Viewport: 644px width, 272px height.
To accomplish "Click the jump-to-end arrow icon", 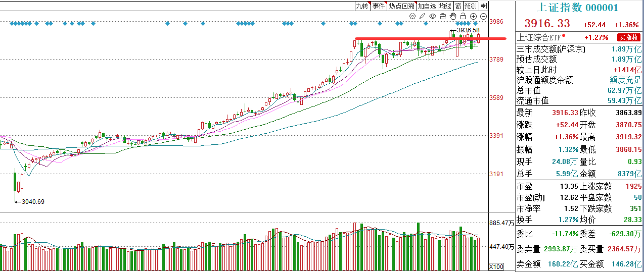I will pos(484,6).
